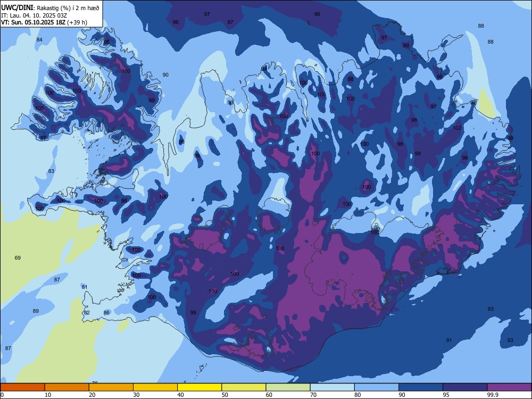
Task: Click the legend tick label '20'
Action: [92, 395]
